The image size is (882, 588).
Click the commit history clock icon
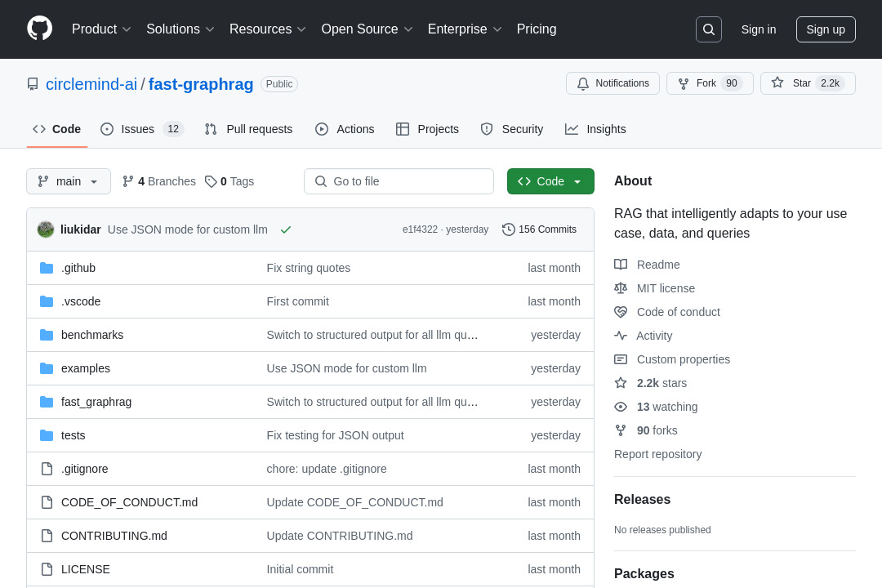pos(508,229)
